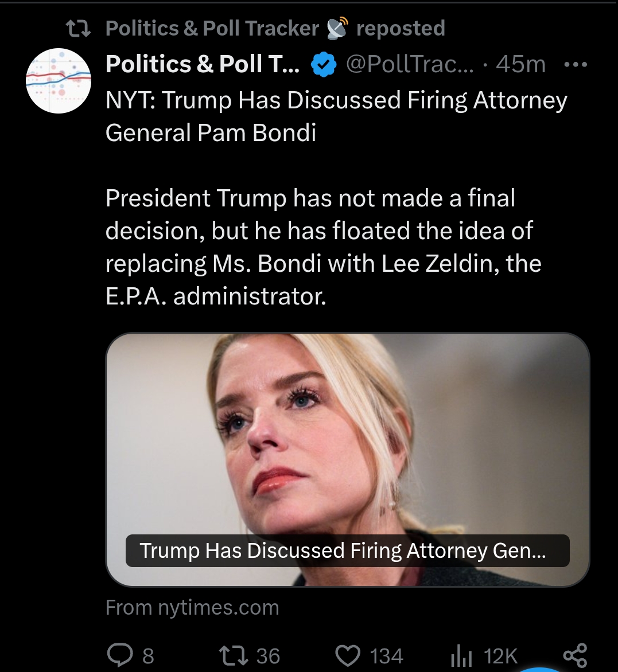Open the three-dot more options menu
The image size is (618, 672).
[x=576, y=65]
